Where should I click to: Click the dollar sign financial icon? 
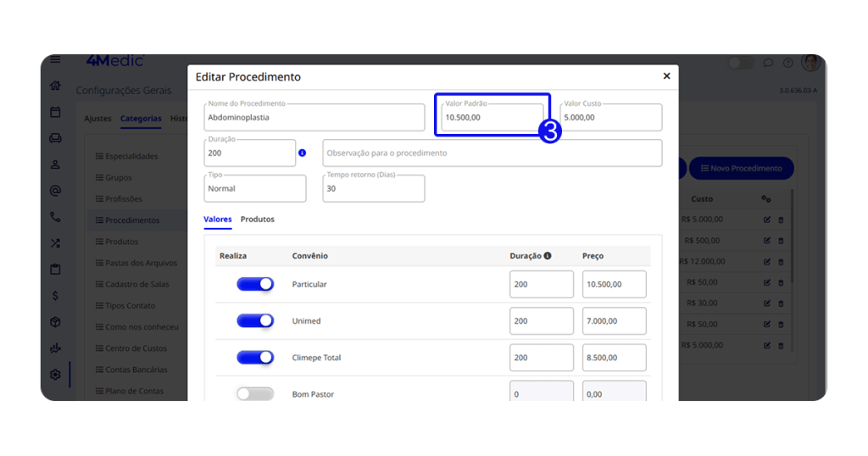point(55,296)
